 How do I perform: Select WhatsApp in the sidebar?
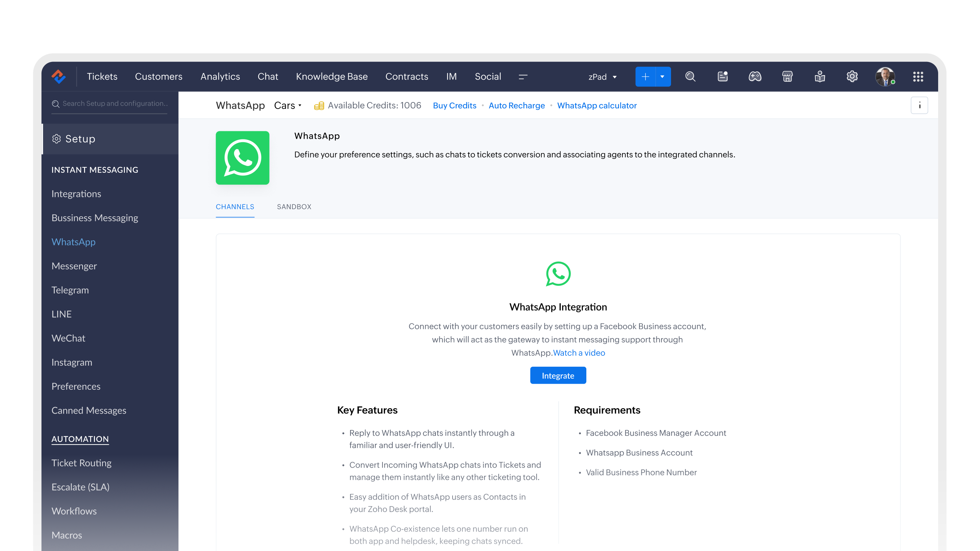tap(73, 242)
